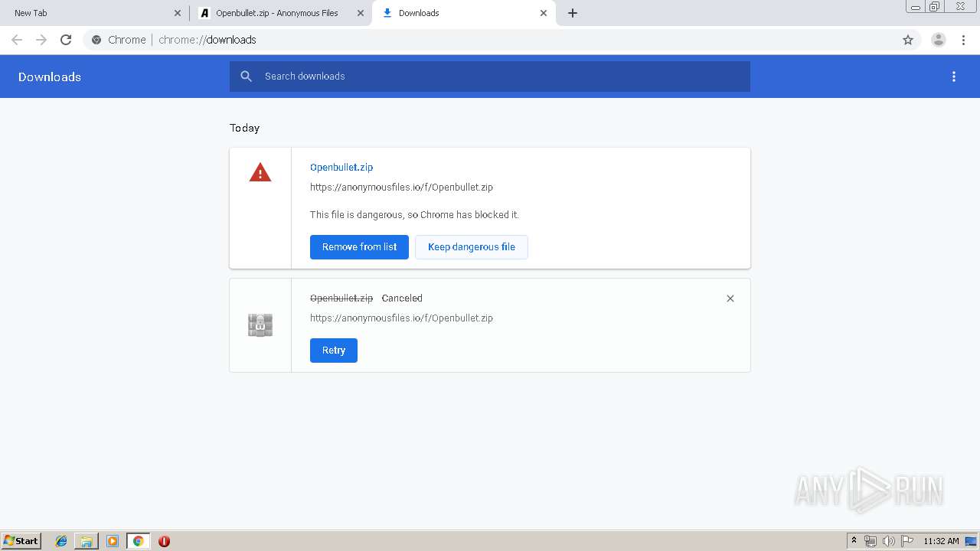Remove the canceled Openbullet.zip entry with X
Screen dimensions: 980x551
coord(730,298)
